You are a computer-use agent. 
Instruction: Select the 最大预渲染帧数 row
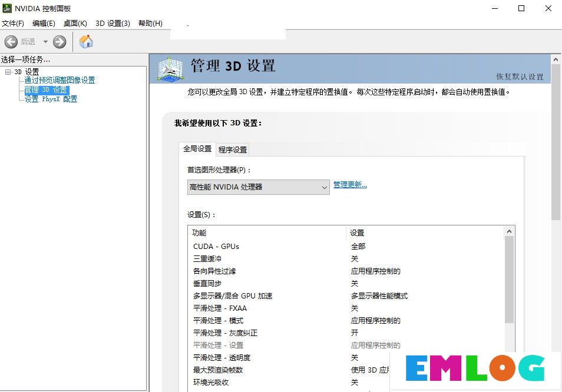tap(289, 370)
